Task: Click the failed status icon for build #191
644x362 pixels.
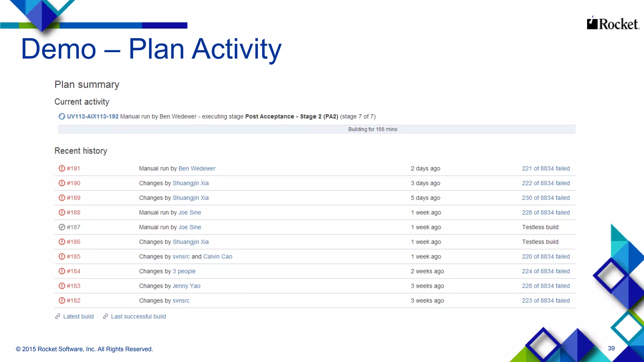Action: pos(62,168)
